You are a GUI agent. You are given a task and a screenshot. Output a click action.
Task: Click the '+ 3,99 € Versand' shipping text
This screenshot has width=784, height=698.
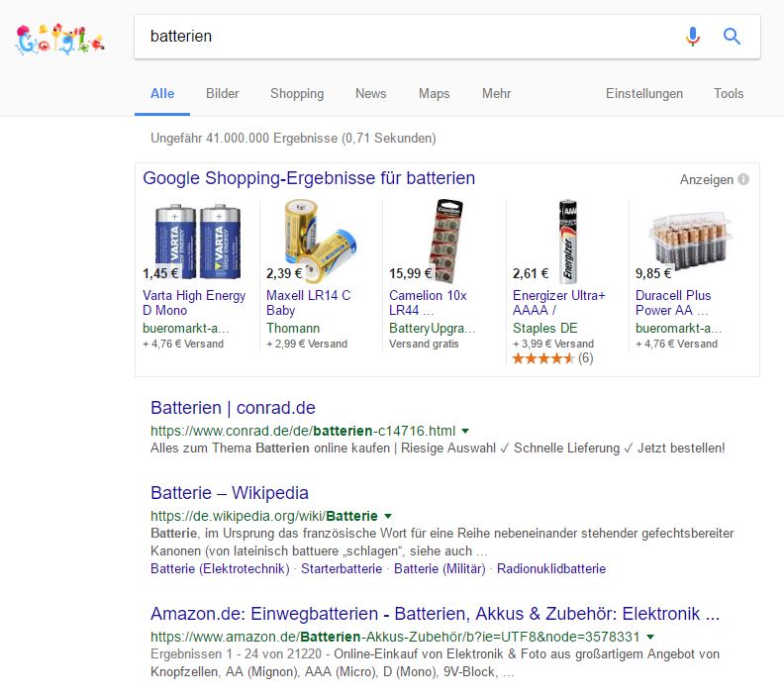pos(553,344)
